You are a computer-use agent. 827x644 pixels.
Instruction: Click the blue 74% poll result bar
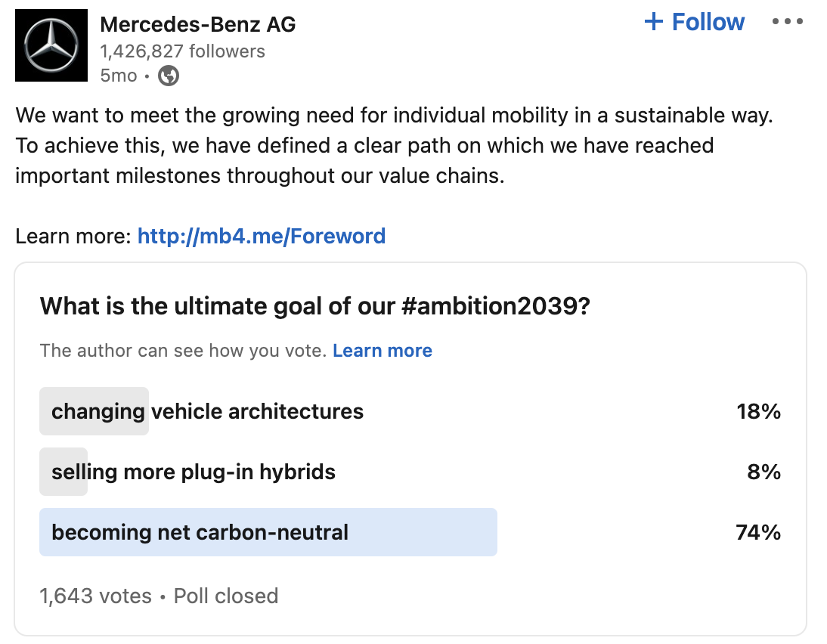(x=423, y=532)
